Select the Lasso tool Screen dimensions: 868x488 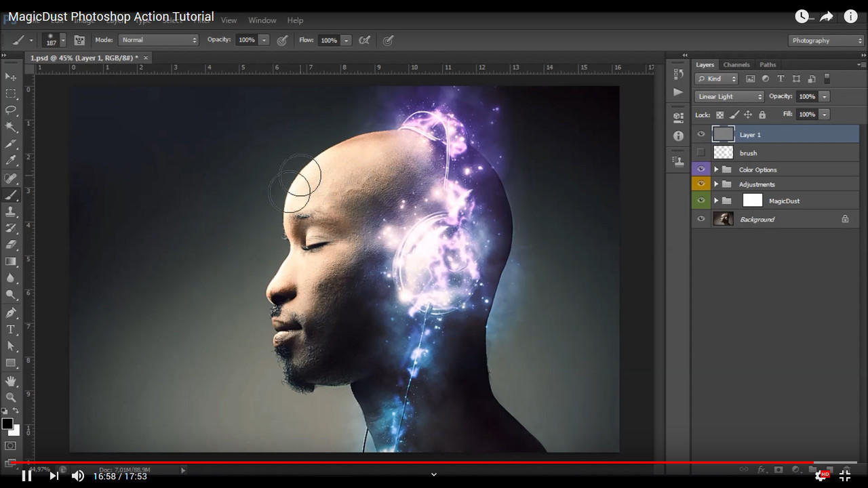tap(11, 110)
